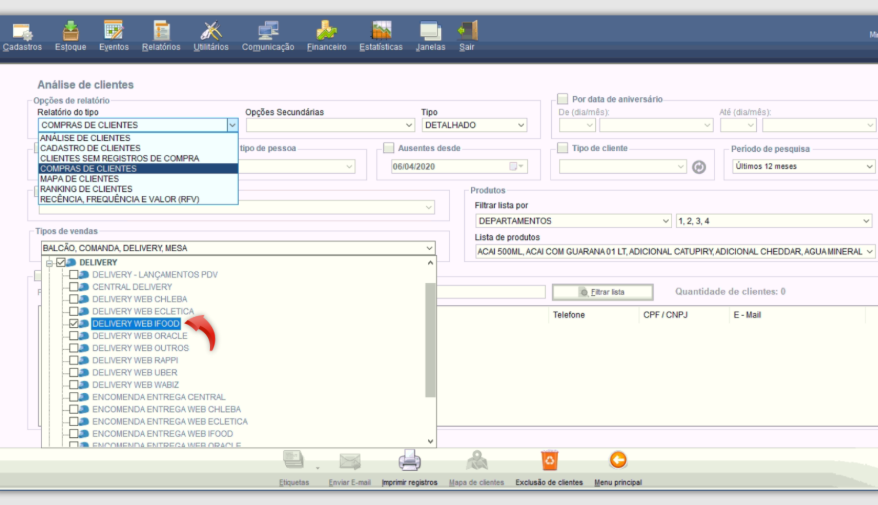
Task: Enable the Ausentes desde checkbox
Action: pos(389,148)
